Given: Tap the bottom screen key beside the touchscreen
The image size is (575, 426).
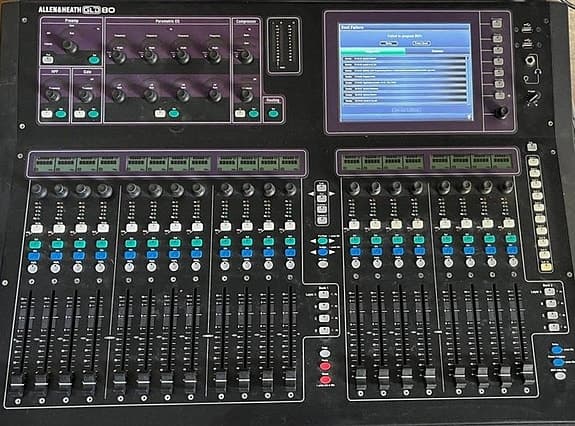Looking at the screenshot, I should pos(499,96).
